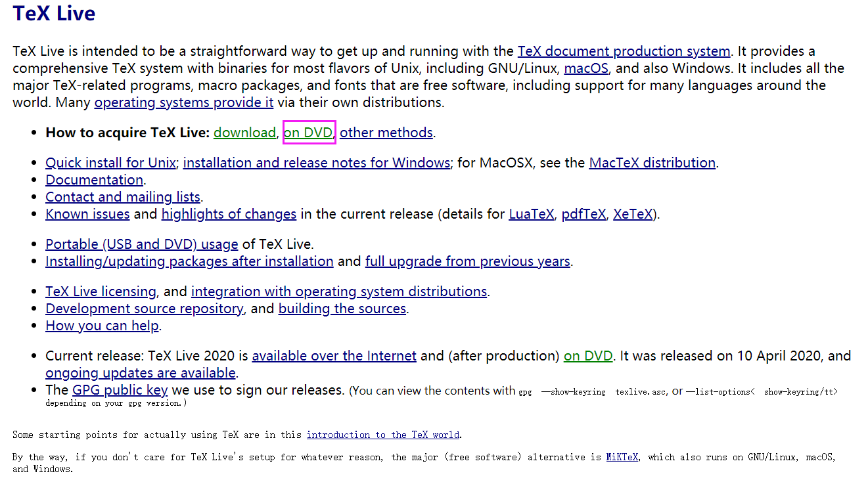Open the LuaTeX details link
The width and height of the screenshot is (868, 478).
pos(531,213)
